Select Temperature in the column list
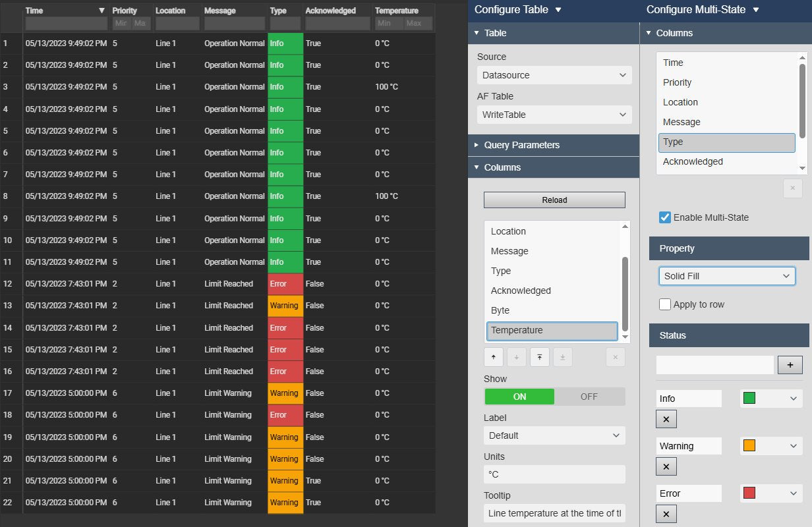This screenshot has height=527, width=812. pos(552,330)
